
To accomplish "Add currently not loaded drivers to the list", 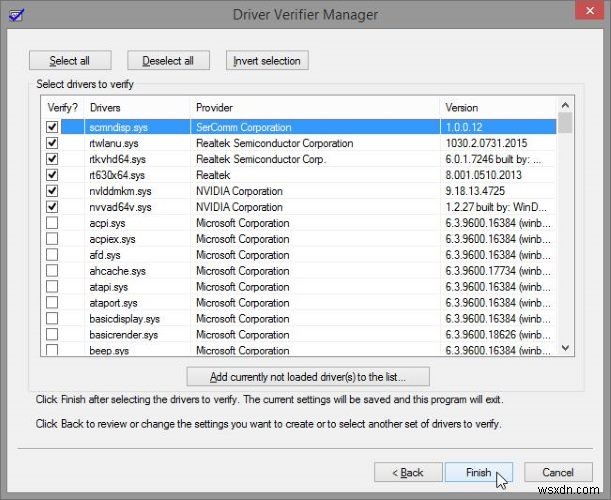I will click(308, 377).
